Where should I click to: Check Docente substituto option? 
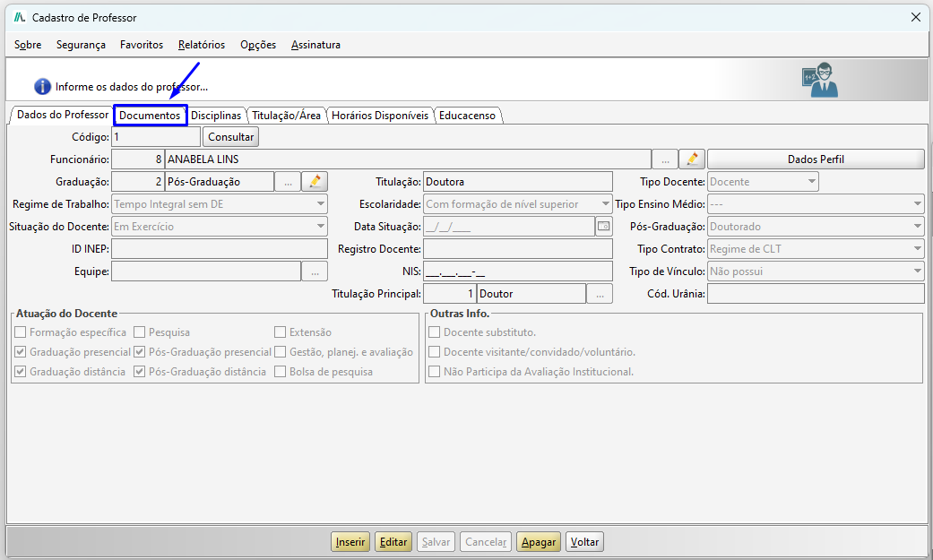(x=435, y=332)
